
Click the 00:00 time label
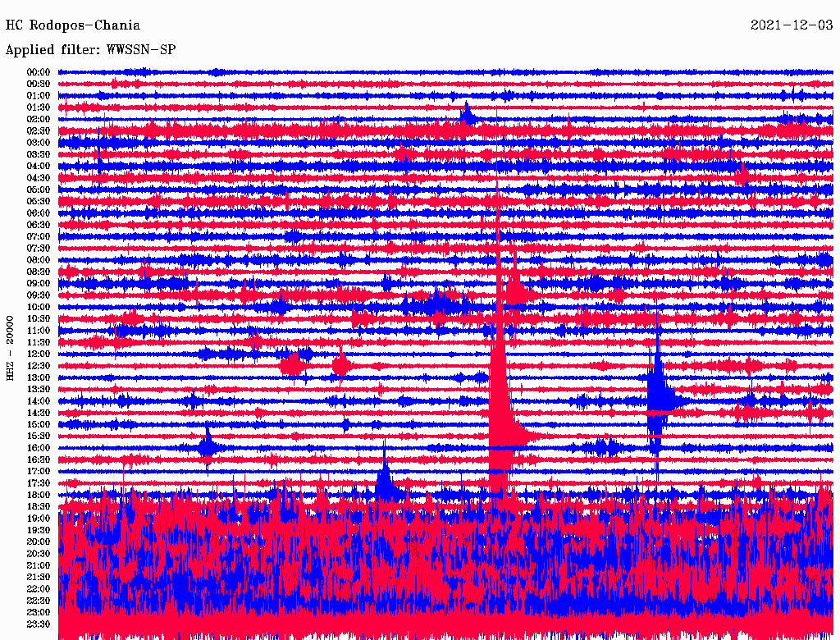pos(39,72)
